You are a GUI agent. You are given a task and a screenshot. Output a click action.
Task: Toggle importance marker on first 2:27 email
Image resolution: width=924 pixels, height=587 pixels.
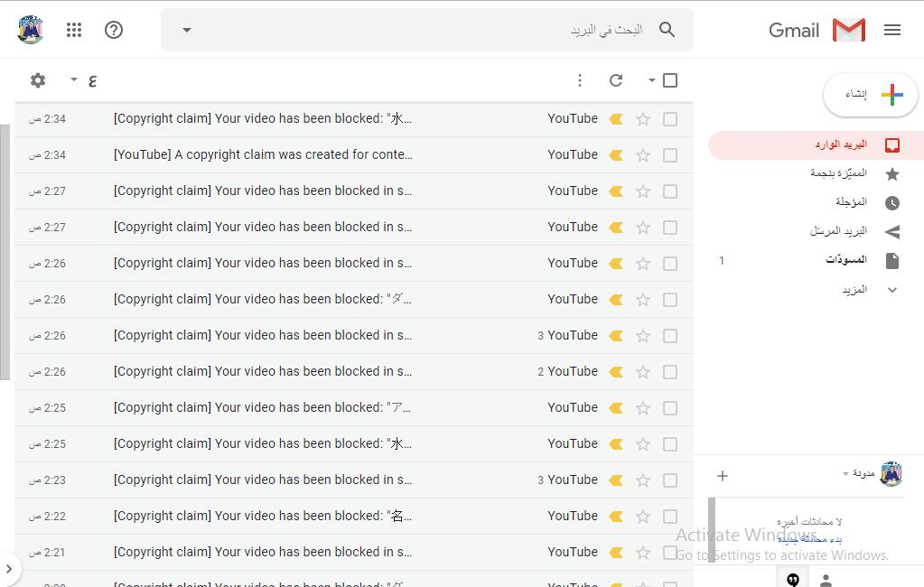(616, 191)
